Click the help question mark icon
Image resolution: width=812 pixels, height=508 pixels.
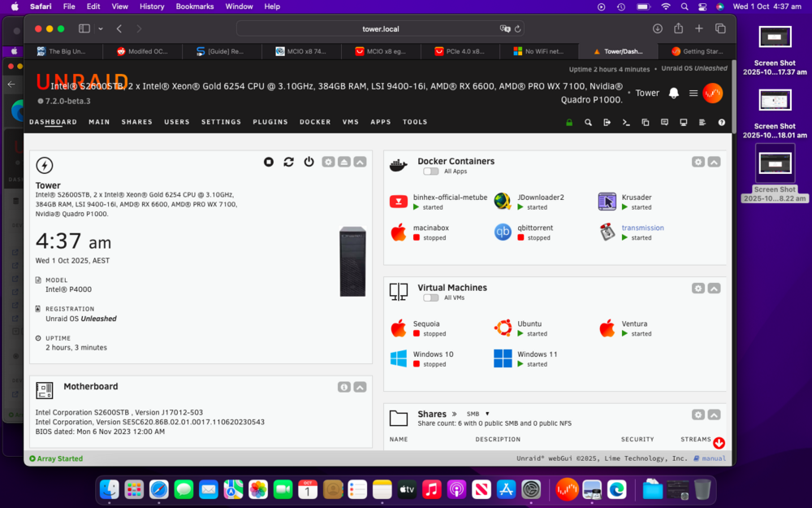(721, 123)
